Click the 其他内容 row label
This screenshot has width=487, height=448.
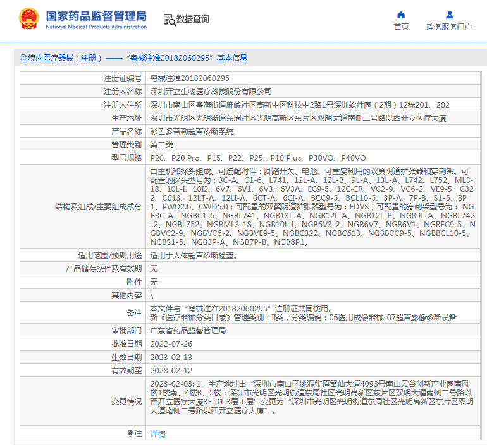(x=126, y=296)
